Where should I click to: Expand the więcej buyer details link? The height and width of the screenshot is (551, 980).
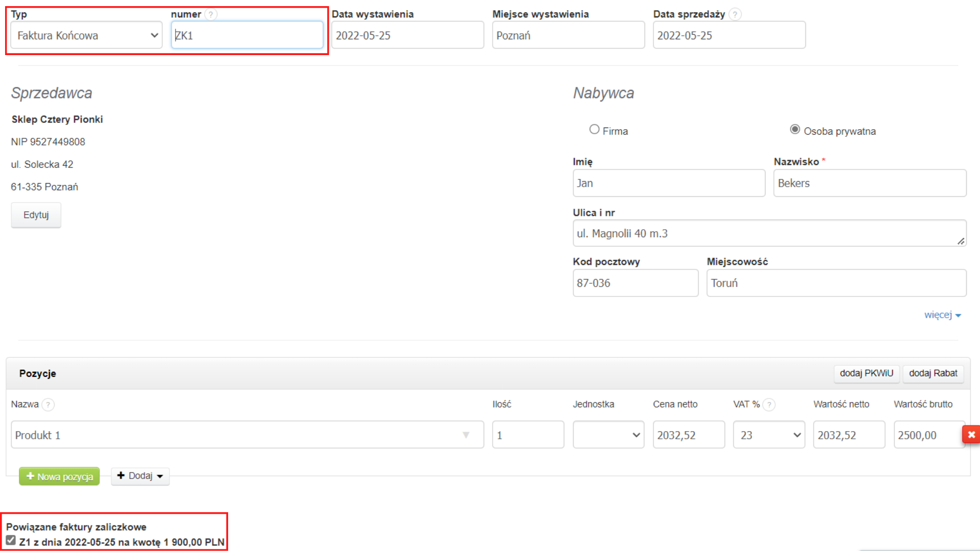942,315
